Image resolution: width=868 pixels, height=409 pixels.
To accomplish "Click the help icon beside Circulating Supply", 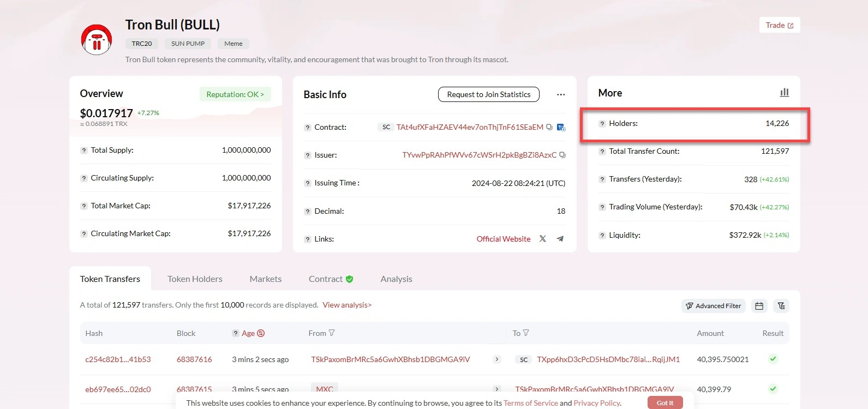I will tap(84, 178).
